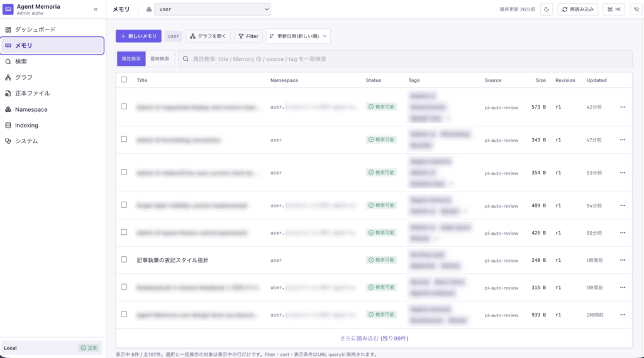Click 正常 status badge at bottom-left
The width and height of the screenshot is (644, 358).
89,348
